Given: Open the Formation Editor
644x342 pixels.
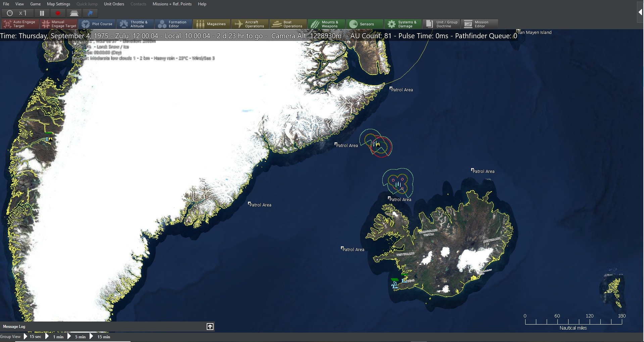Looking at the screenshot, I should pyautogui.click(x=173, y=24).
